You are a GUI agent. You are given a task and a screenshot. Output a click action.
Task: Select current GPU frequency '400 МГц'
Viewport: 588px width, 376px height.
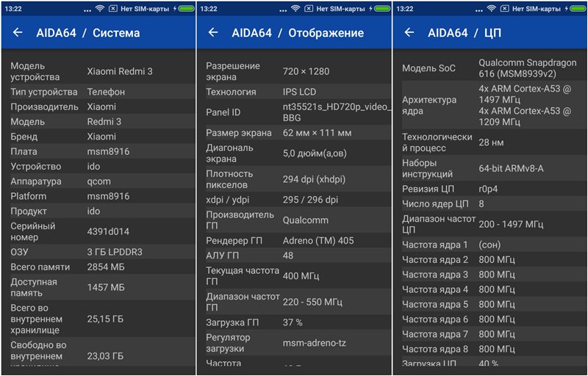tap(301, 276)
